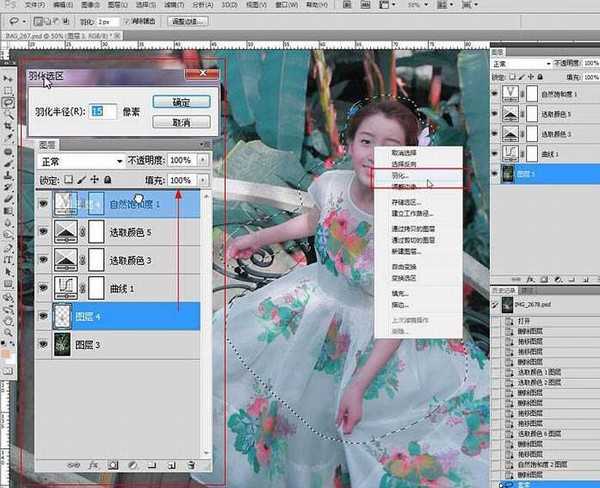Viewport: 600px width, 488px height.
Task: Click the link layers chain icon
Action: click(x=69, y=465)
